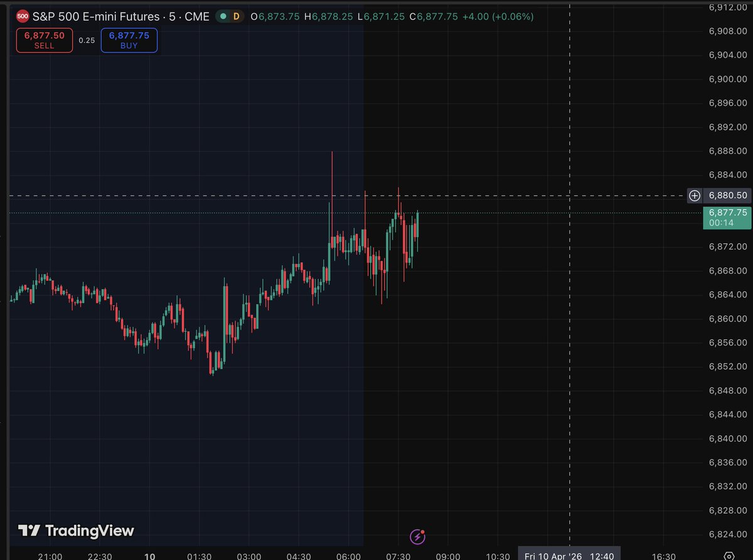Click the crosshair price label 6,880.50
Screen dimensions: 753x560
coord(728,196)
